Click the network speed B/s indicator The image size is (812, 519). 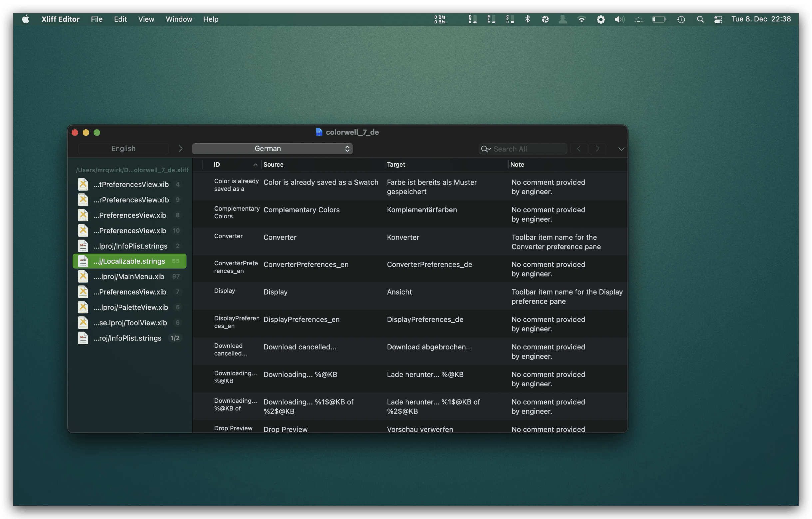[439, 19]
